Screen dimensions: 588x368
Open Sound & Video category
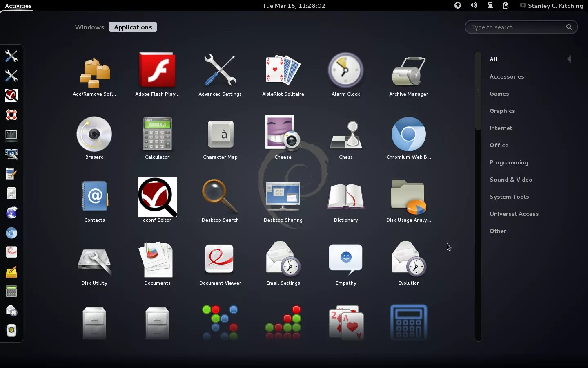click(x=511, y=180)
